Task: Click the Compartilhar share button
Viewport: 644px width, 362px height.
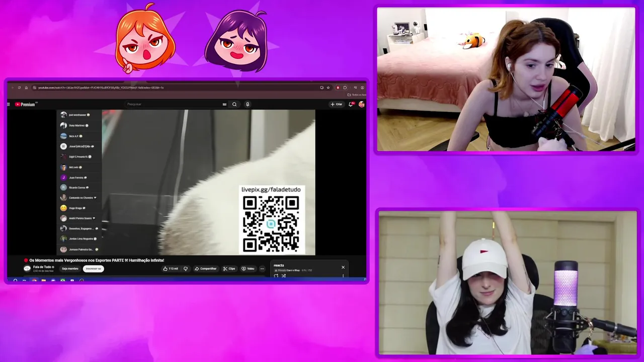Action: 206,268
